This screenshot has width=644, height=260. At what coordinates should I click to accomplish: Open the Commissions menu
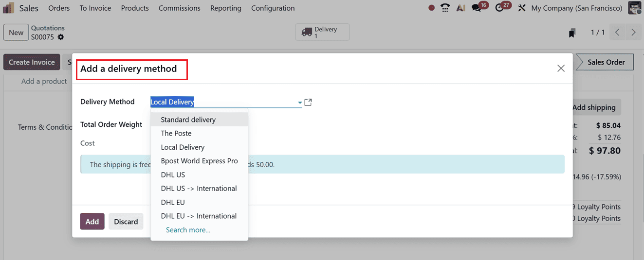pyautogui.click(x=180, y=8)
